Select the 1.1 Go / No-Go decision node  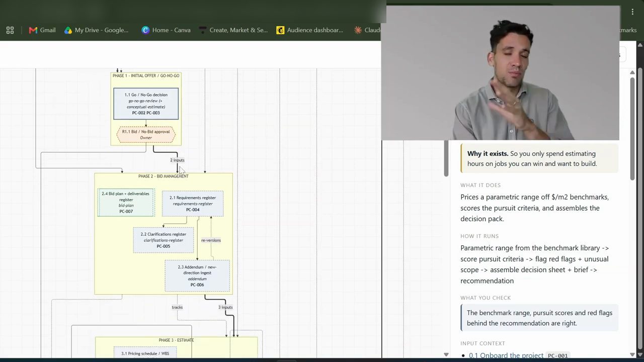point(146,104)
